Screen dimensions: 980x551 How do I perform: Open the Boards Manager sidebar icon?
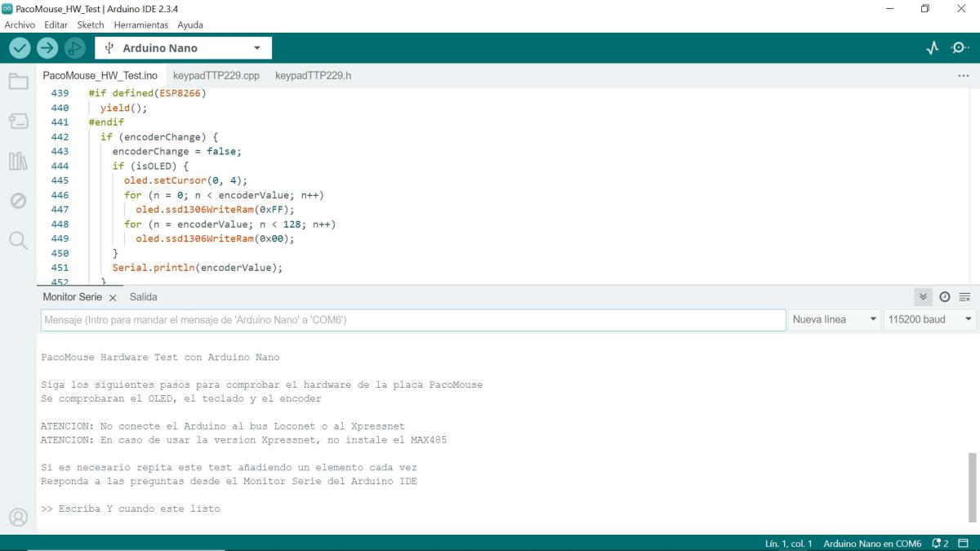tap(18, 121)
